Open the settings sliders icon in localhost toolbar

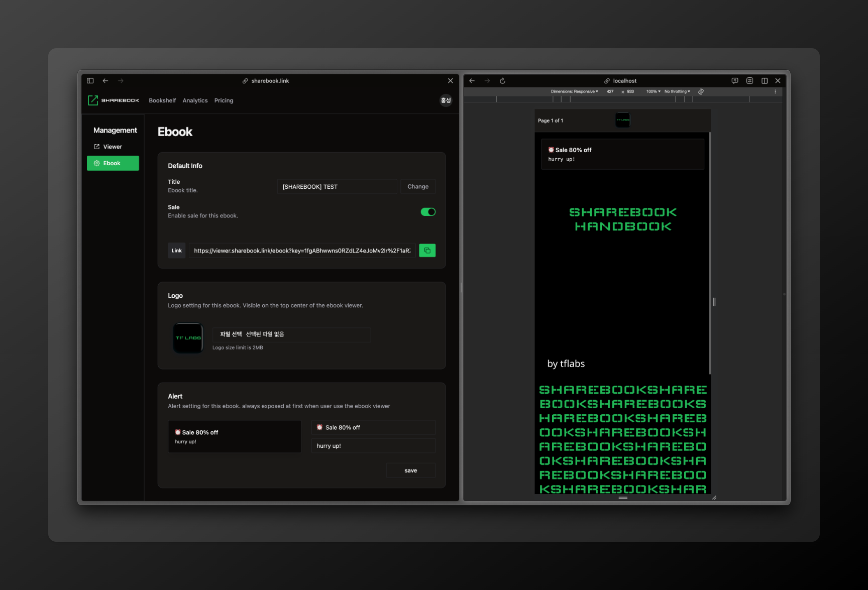pyautogui.click(x=750, y=81)
